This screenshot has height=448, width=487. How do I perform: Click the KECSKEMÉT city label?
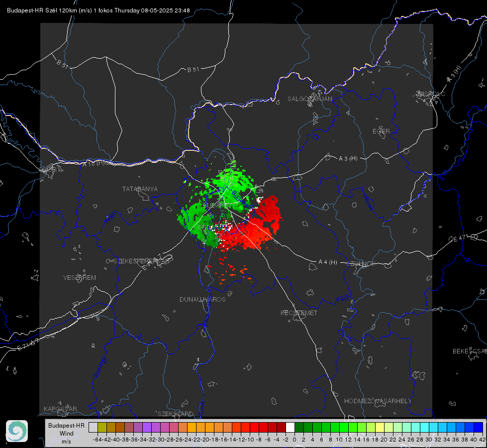point(299,313)
